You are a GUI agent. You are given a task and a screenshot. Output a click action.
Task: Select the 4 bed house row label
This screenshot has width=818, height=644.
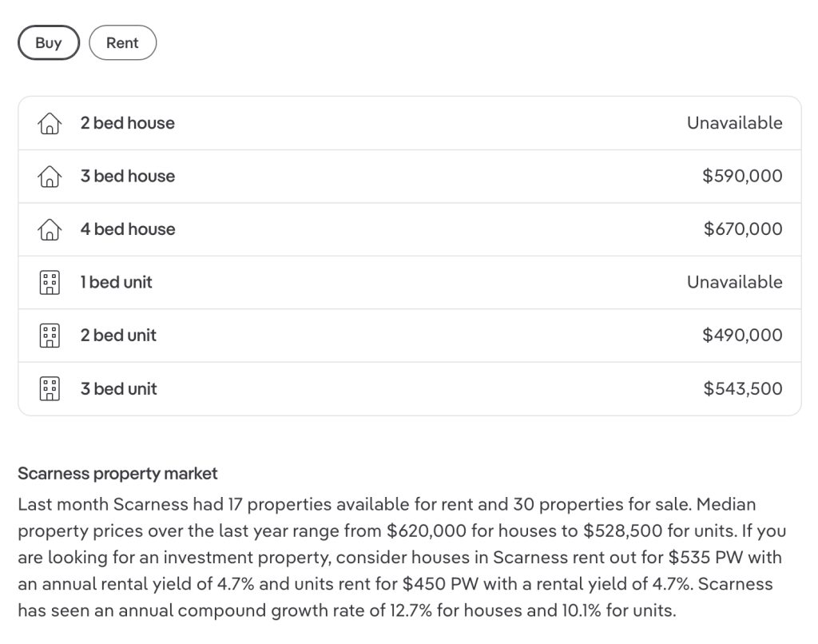pos(128,229)
